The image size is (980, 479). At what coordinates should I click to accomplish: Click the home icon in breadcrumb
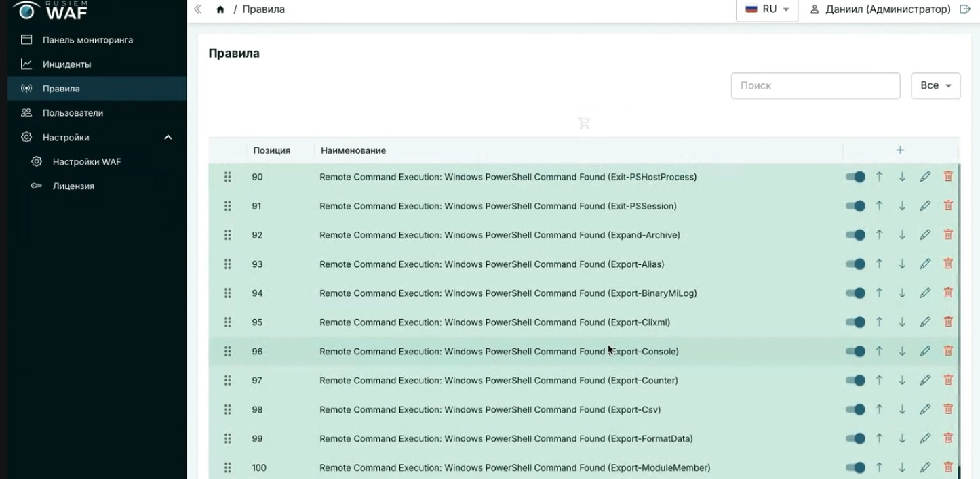(x=220, y=9)
